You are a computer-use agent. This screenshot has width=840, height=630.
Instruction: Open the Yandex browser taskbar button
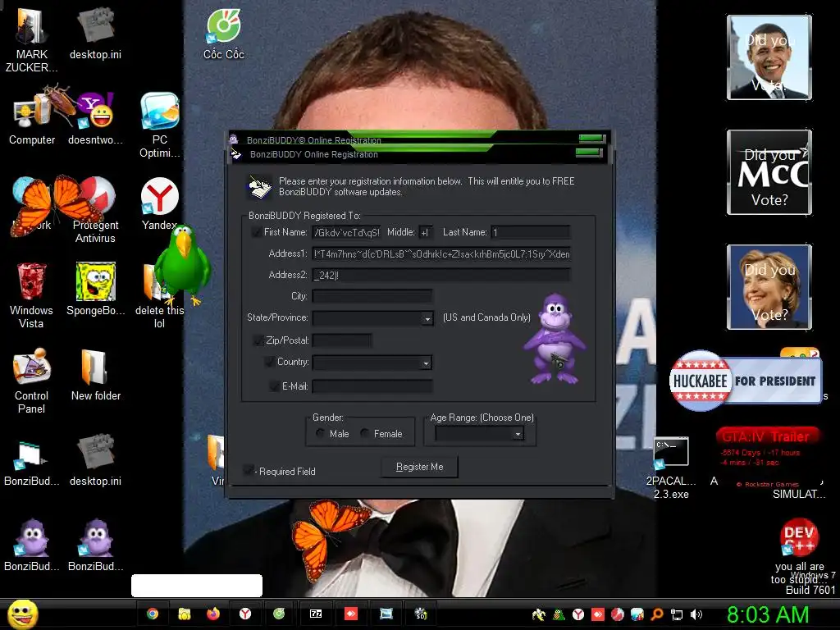tap(245, 614)
